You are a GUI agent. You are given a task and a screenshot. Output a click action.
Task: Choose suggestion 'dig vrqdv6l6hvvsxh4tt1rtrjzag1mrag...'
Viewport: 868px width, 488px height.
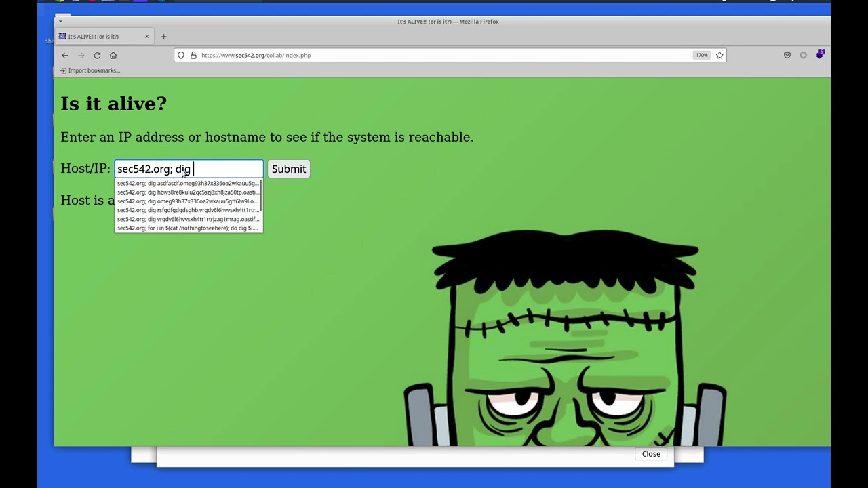pos(187,219)
